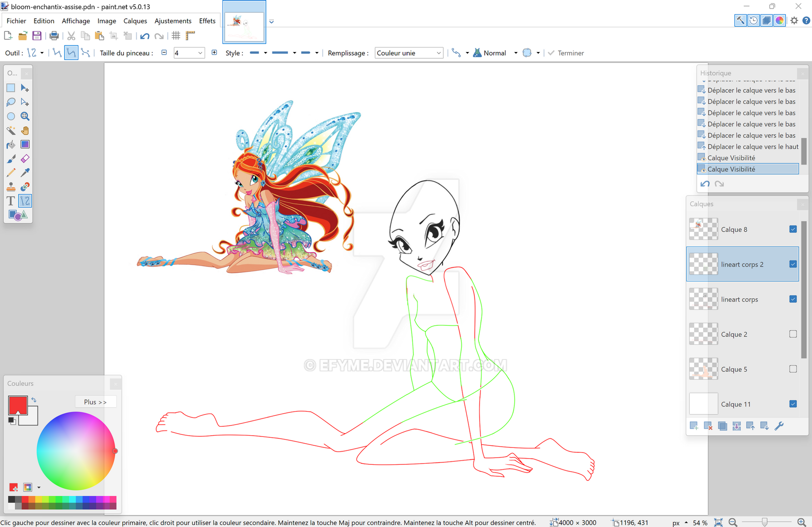Select the Clone Stamp tool

11,187
